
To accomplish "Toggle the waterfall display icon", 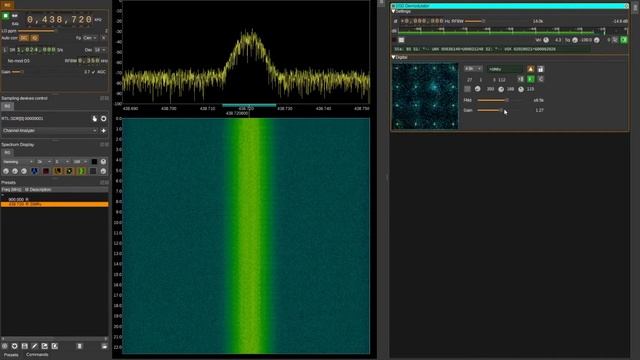I will [x=69, y=171].
